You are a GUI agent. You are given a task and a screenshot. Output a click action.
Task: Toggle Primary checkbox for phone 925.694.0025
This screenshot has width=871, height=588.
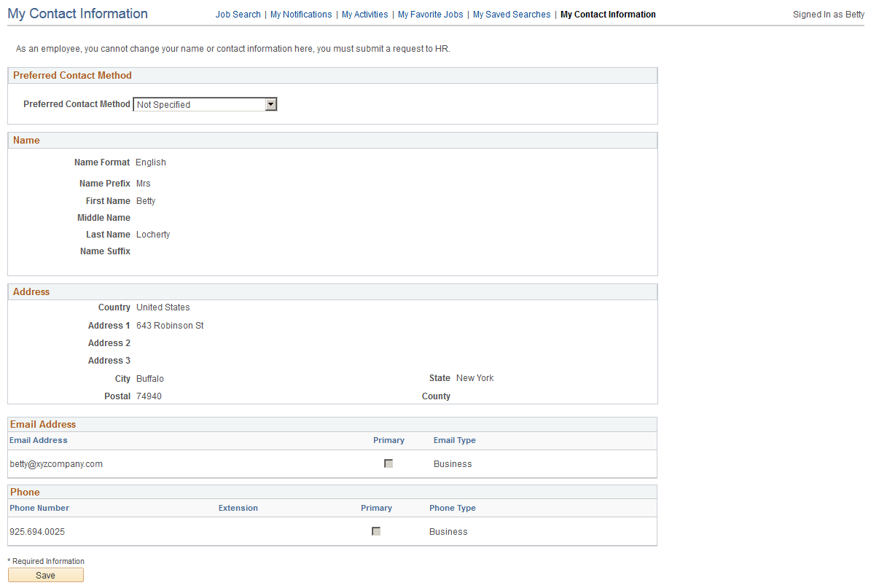point(376,531)
